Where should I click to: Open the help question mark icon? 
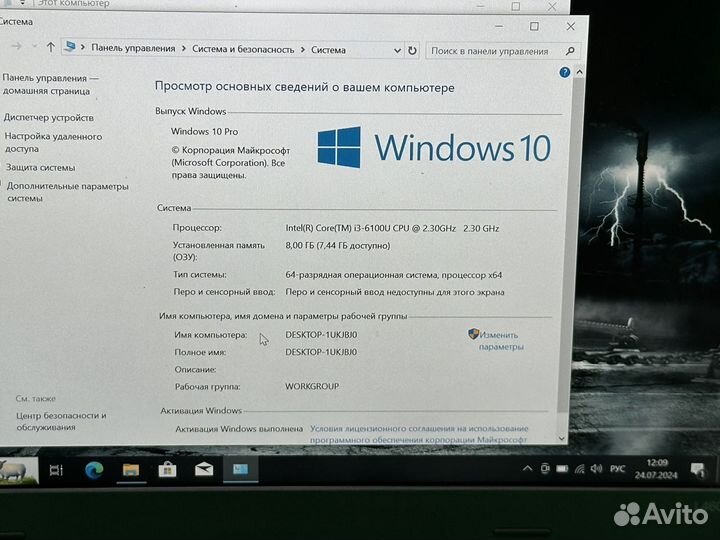tap(564, 72)
